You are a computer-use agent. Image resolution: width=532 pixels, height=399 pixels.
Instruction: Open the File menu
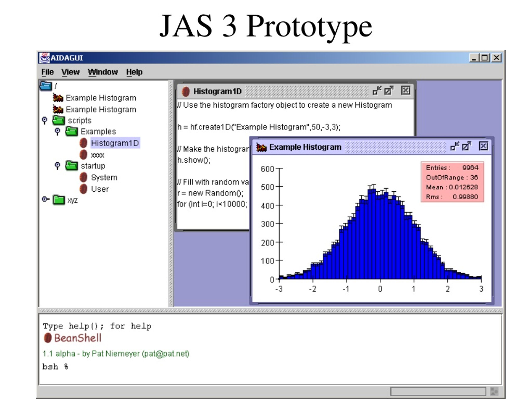tap(48, 72)
